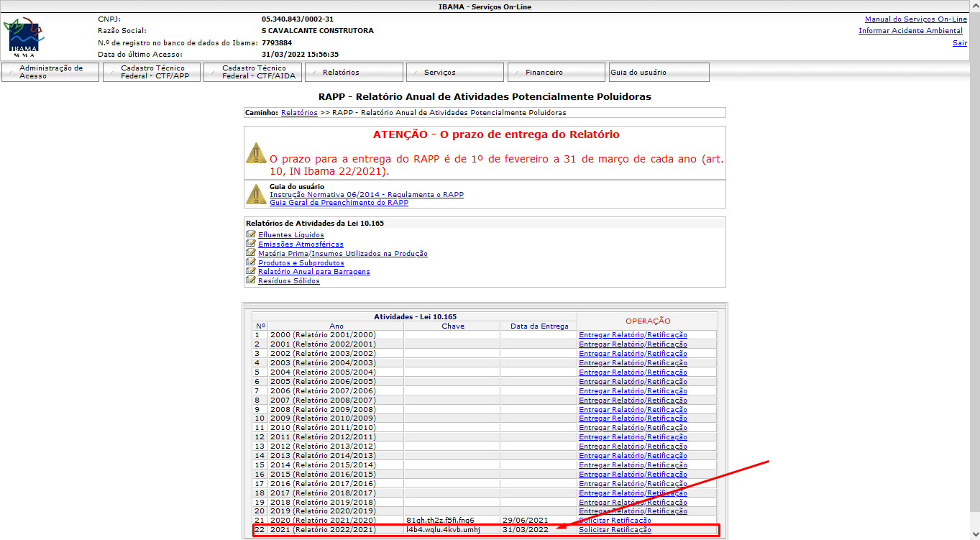Open the Manual do Serviços On-Line link

click(x=915, y=19)
